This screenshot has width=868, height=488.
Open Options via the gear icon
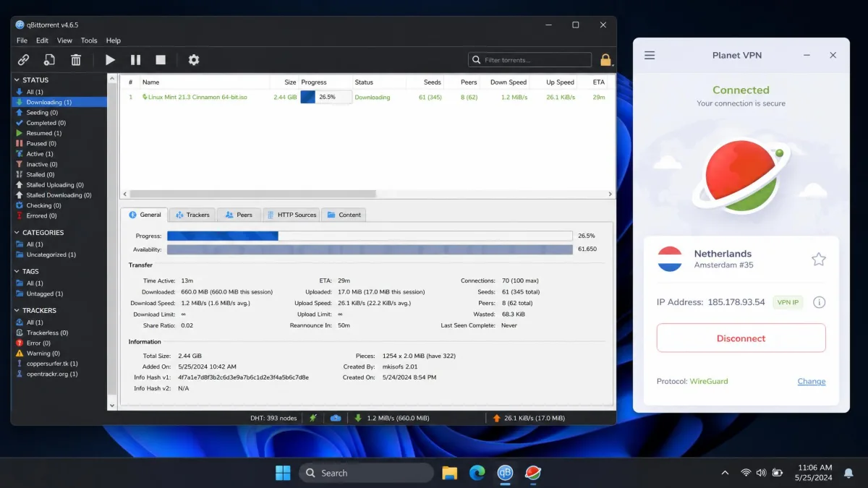[x=194, y=60]
